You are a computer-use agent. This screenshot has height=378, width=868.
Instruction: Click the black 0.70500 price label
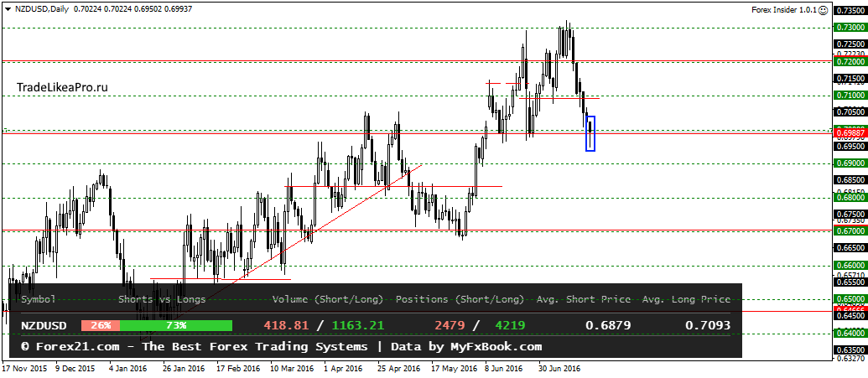coord(850,112)
